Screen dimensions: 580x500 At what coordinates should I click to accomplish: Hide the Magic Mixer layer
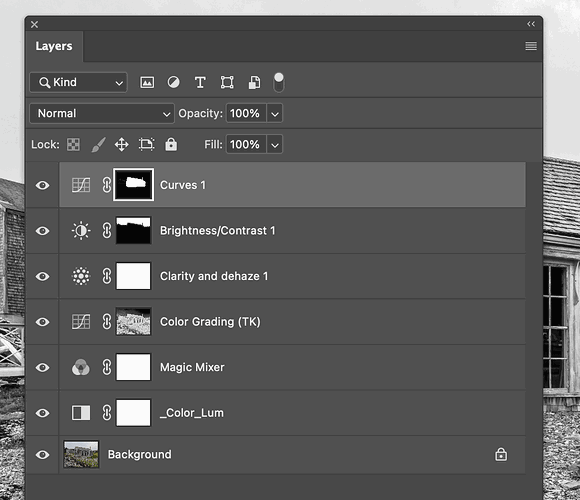point(43,367)
